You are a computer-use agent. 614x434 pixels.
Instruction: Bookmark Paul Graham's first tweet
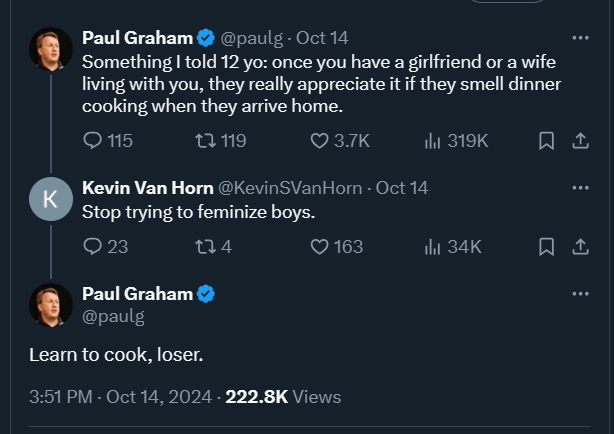click(546, 141)
